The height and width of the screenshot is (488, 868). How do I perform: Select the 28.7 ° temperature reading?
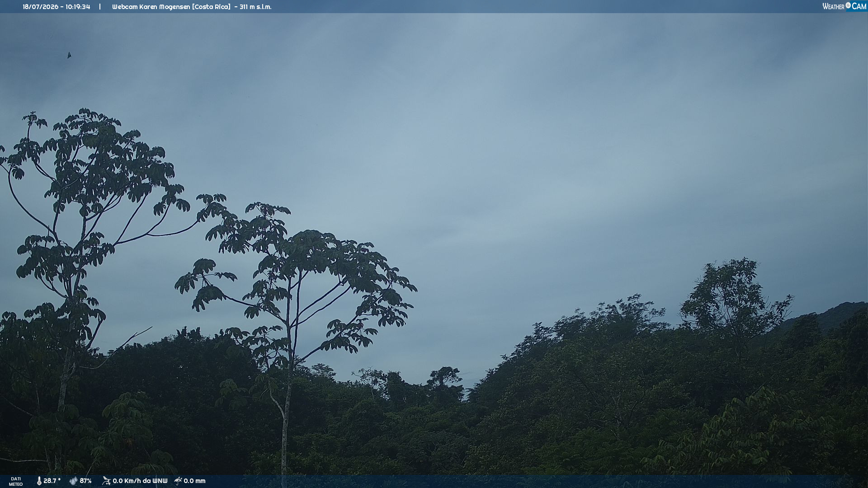click(52, 481)
